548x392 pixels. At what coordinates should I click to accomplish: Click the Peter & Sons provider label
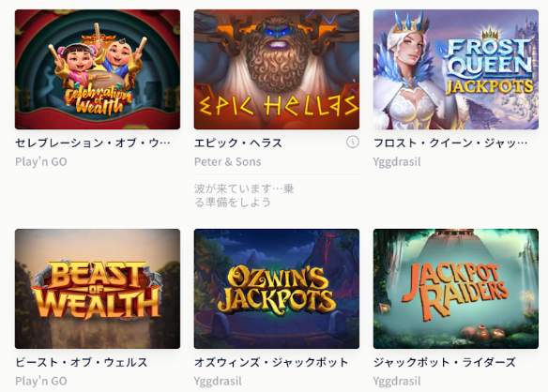(x=227, y=161)
